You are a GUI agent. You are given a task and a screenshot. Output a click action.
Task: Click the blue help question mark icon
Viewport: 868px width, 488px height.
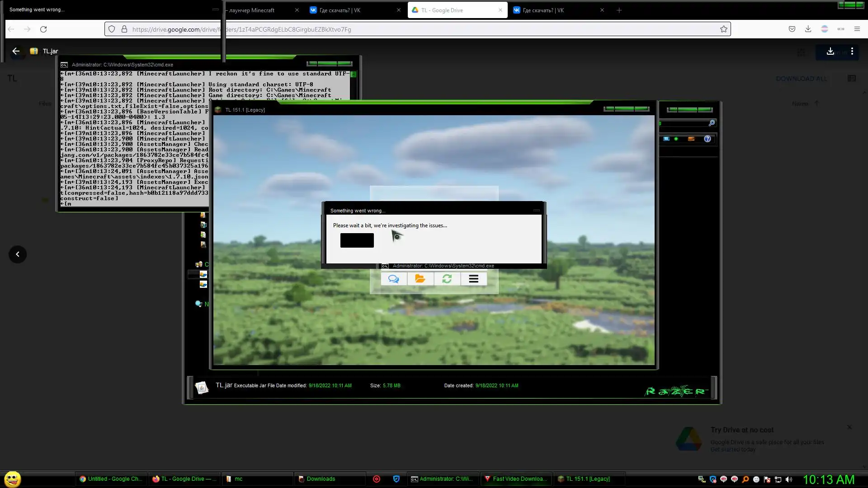click(707, 139)
